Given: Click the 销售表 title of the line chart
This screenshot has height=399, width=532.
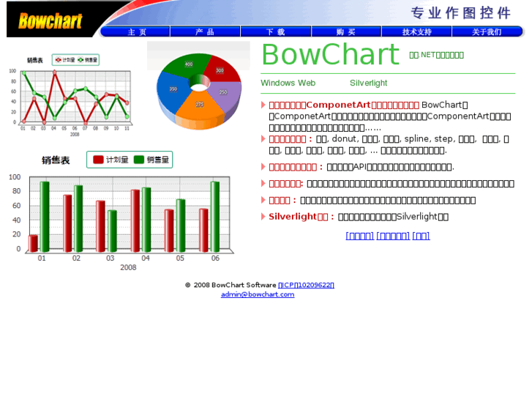Looking at the screenshot, I should 35,60.
